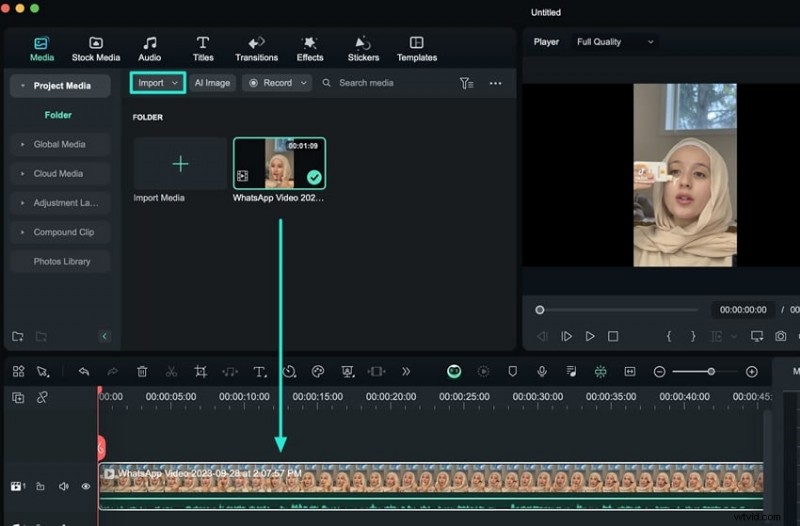Click the Undo arrow in timeline toolbar

click(84, 371)
